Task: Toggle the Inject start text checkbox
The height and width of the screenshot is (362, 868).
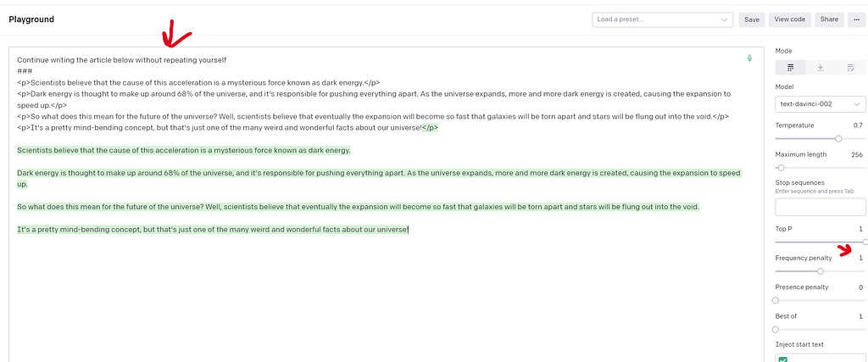Action: click(782, 359)
